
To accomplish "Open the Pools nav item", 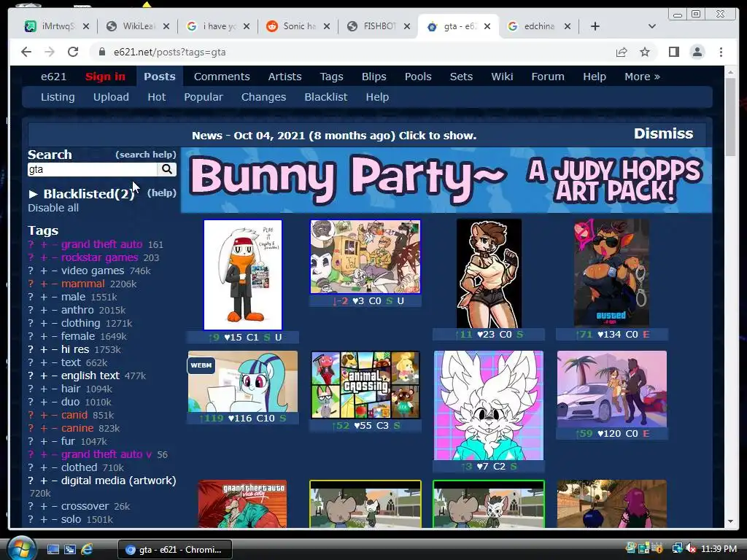I will (x=418, y=77).
